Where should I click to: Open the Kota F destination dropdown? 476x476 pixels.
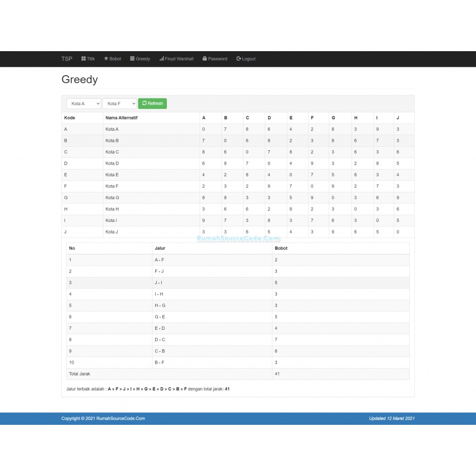coord(120,103)
